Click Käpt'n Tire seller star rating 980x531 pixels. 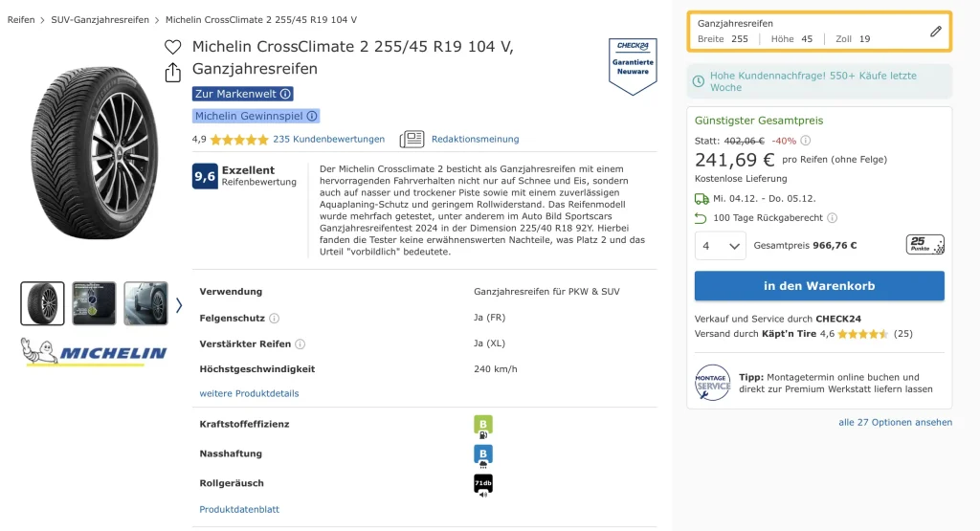pyautogui.click(x=862, y=334)
